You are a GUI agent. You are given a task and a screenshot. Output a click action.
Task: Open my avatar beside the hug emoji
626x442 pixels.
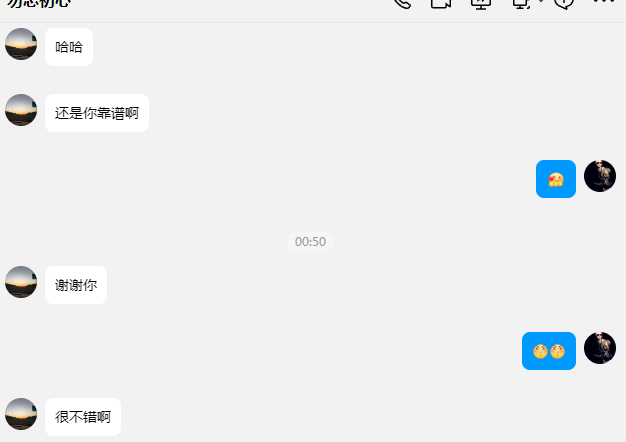[600, 176]
